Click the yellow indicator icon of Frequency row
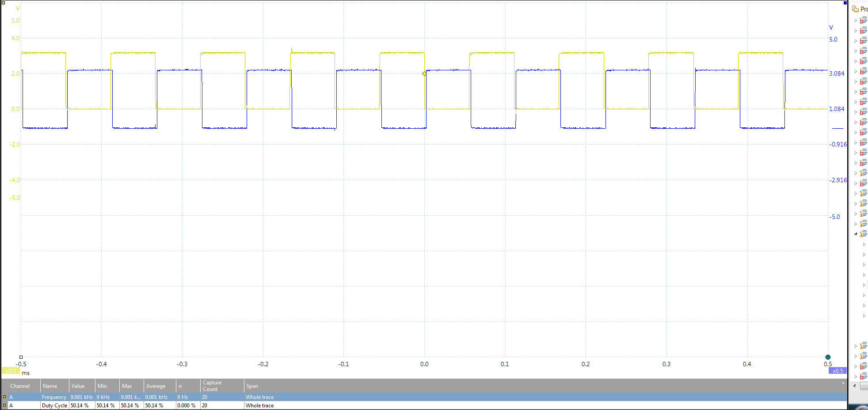 click(4, 397)
